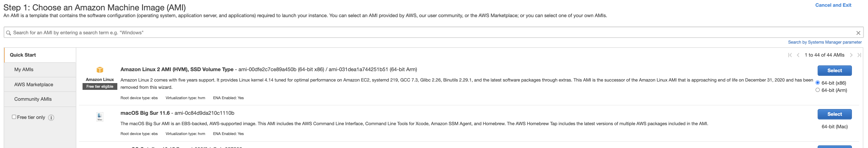Clear the AMI search field with X
The height and width of the screenshot is (148, 868).
point(858,33)
